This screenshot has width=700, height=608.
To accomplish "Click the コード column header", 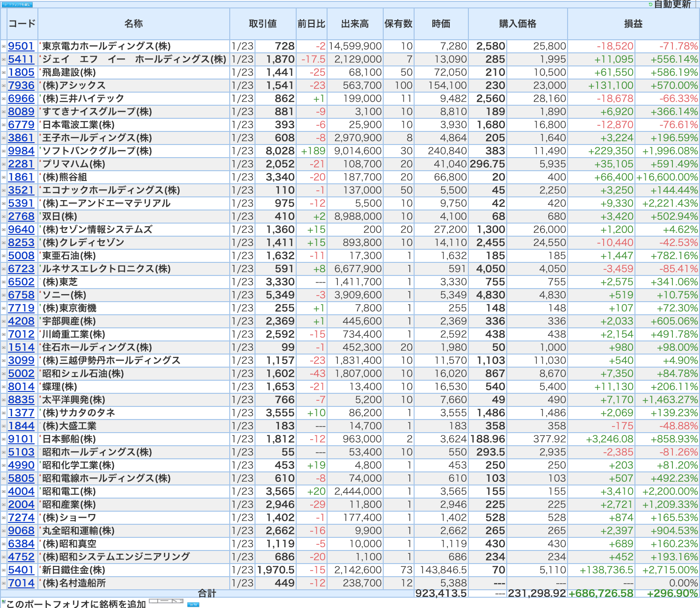I will (22, 24).
